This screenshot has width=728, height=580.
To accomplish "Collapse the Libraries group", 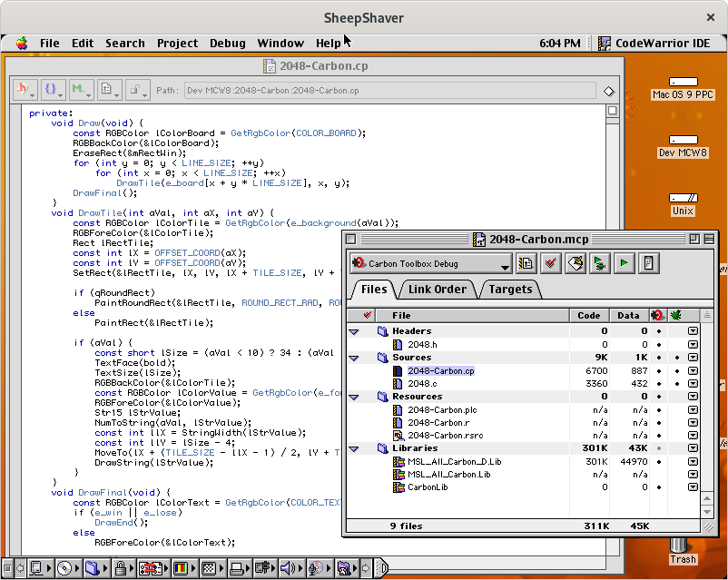I will pyautogui.click(x=354, y=448).
